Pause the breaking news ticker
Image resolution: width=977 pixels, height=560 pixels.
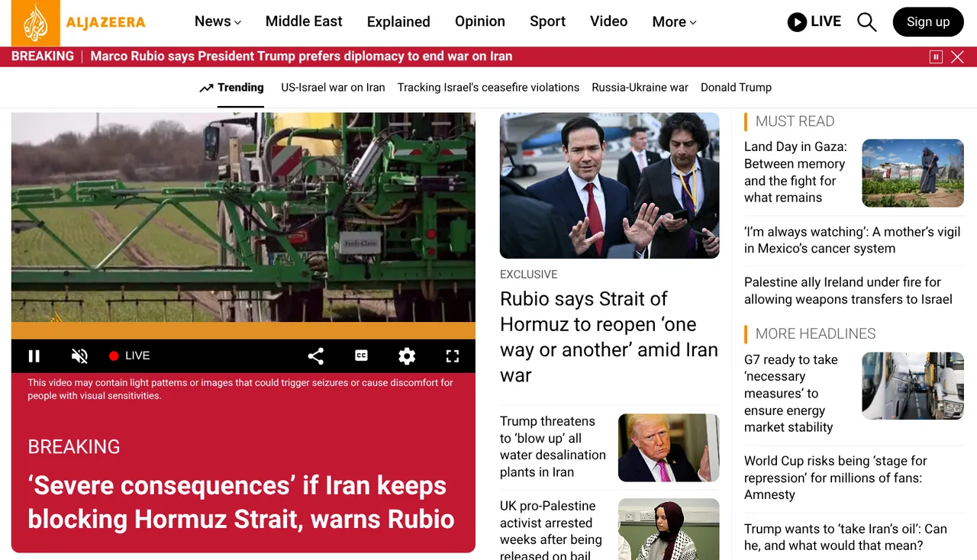tap(935, 56)
